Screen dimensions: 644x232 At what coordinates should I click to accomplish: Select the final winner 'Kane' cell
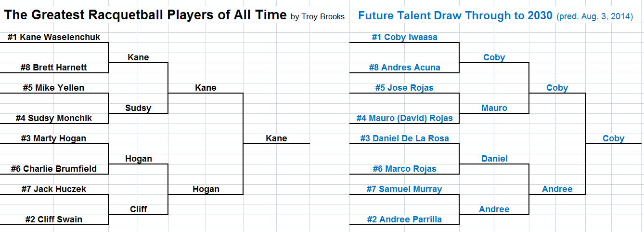click(x=276, y=138)
